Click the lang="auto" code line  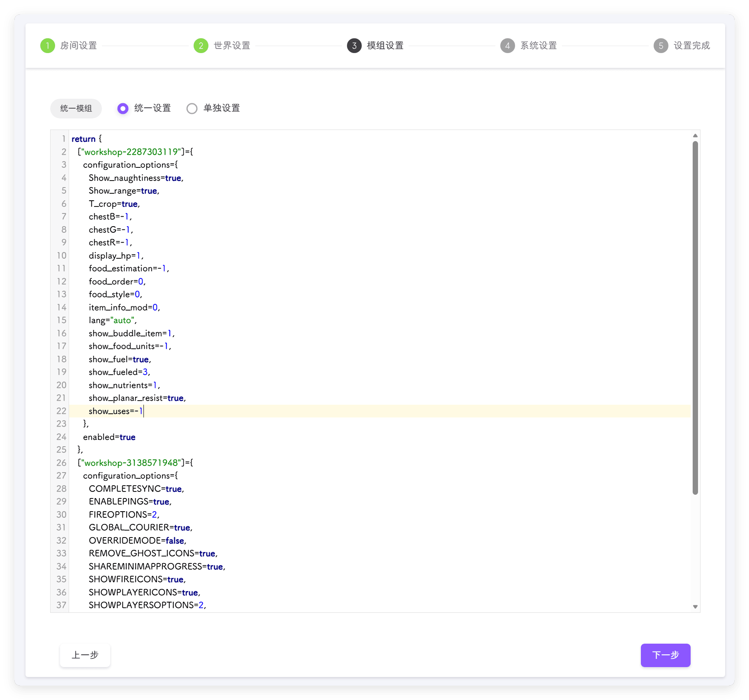(113, 320)
